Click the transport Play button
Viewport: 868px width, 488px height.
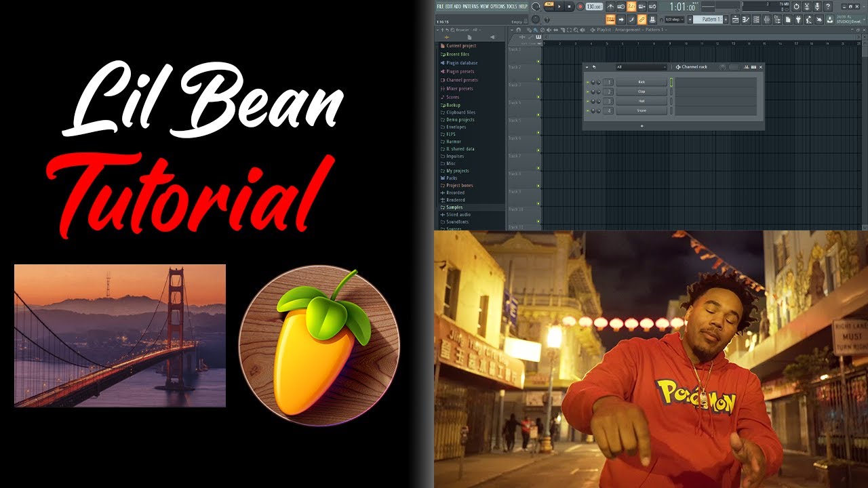tap(559, 6)
